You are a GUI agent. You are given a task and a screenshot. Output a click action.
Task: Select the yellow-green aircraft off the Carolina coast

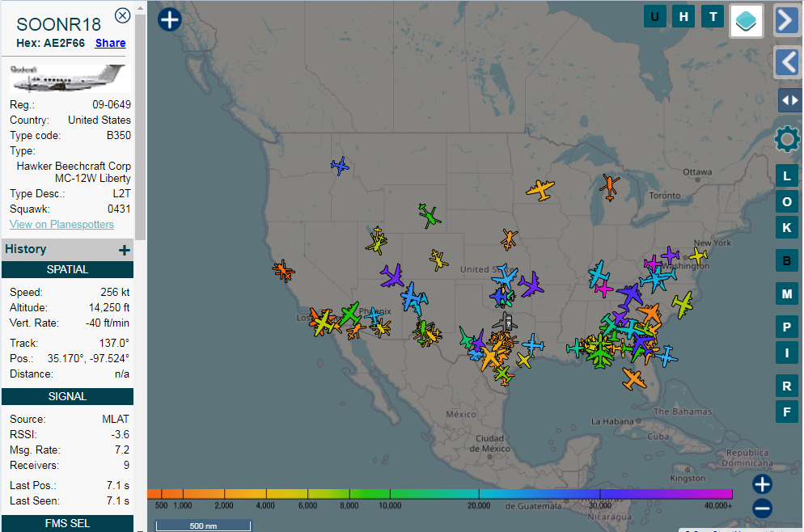(683, 305)
